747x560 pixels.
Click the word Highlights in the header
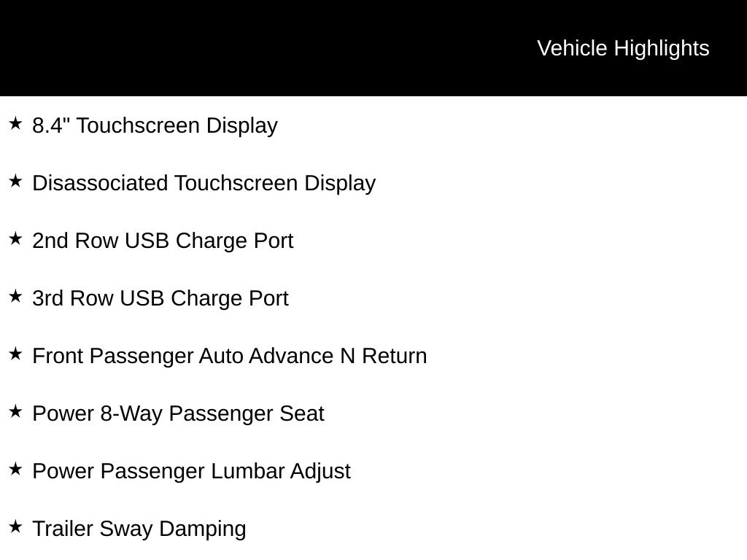pyautogui.click(x=662, y=49)
